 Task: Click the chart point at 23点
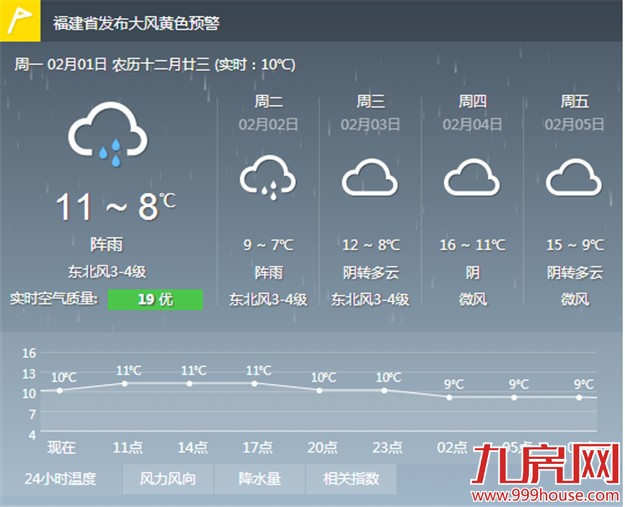click(384, 391)
